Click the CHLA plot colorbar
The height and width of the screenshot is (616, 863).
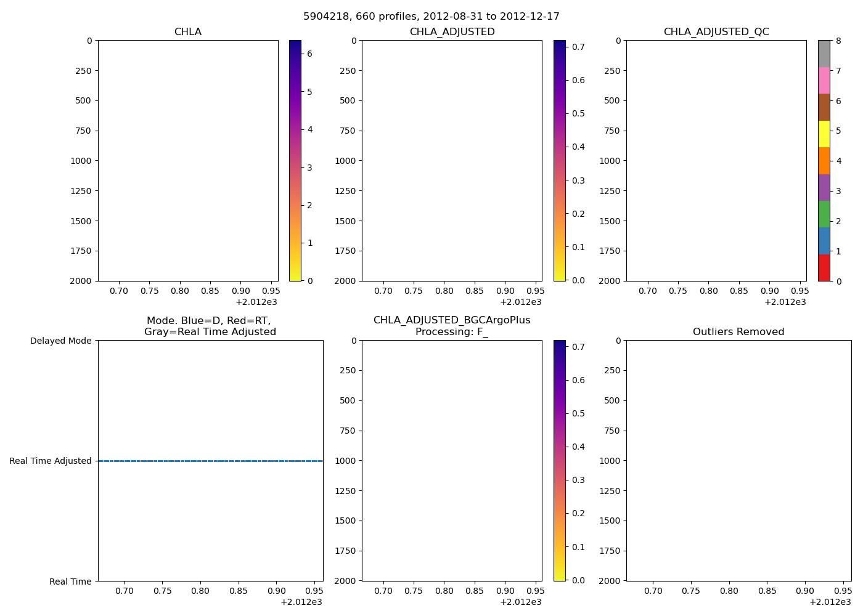tap(295, 160)
